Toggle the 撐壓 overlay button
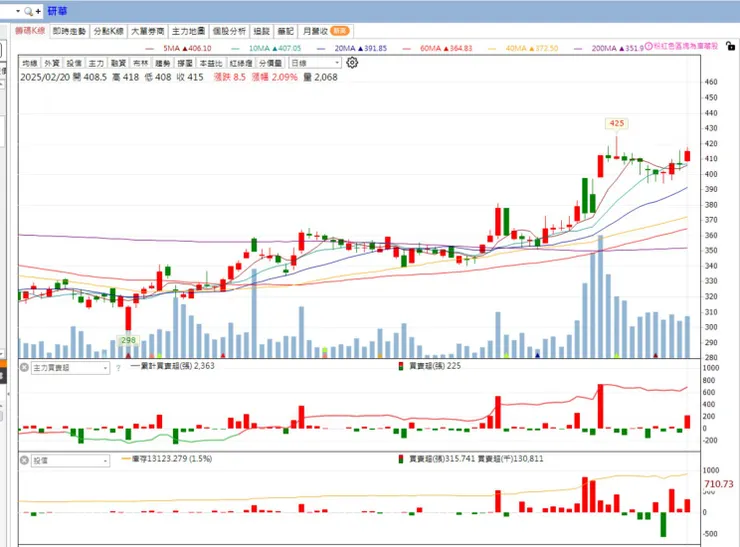 (x=185, y=63)
